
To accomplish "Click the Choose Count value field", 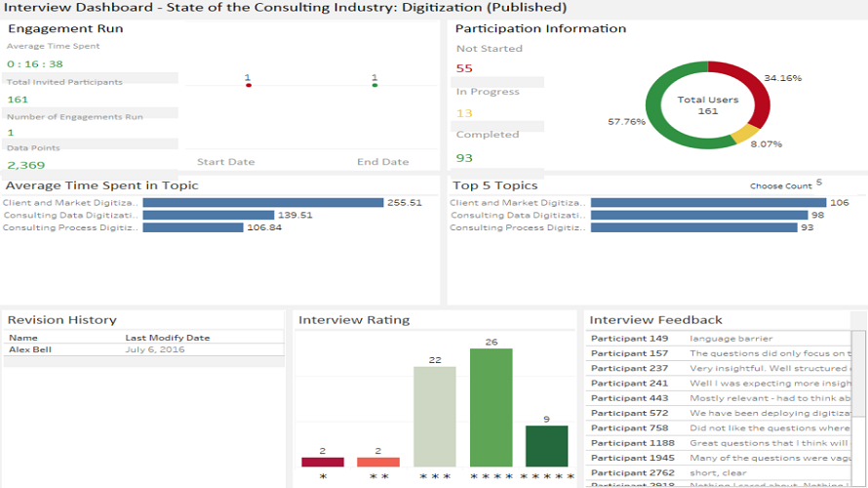I will [818, 183].
